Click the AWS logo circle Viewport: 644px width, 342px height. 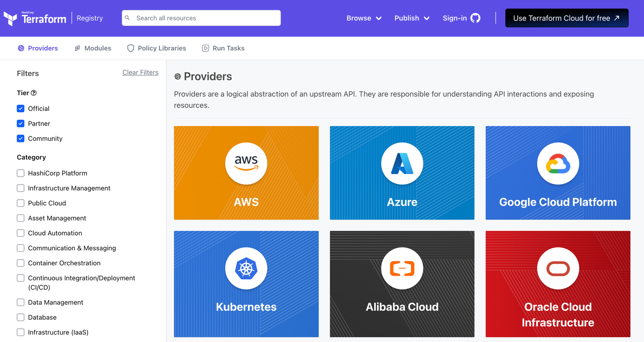tap(246, 164)
